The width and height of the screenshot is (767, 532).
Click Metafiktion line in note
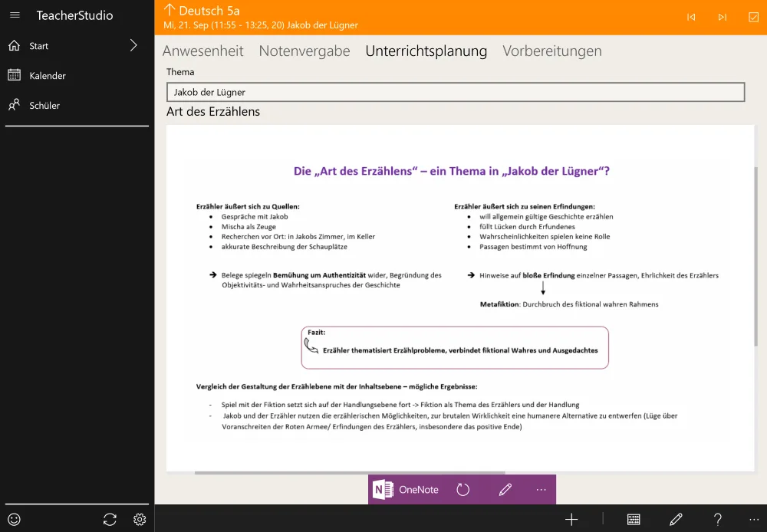569,304
